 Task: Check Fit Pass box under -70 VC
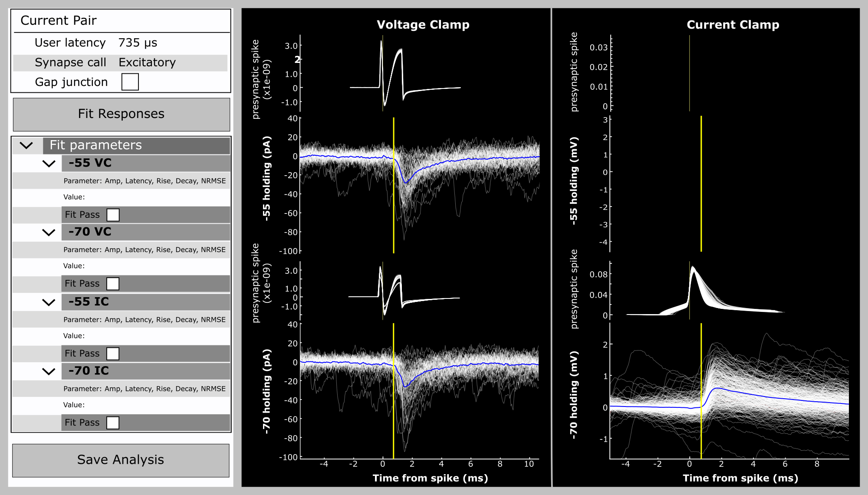point(113,284)
